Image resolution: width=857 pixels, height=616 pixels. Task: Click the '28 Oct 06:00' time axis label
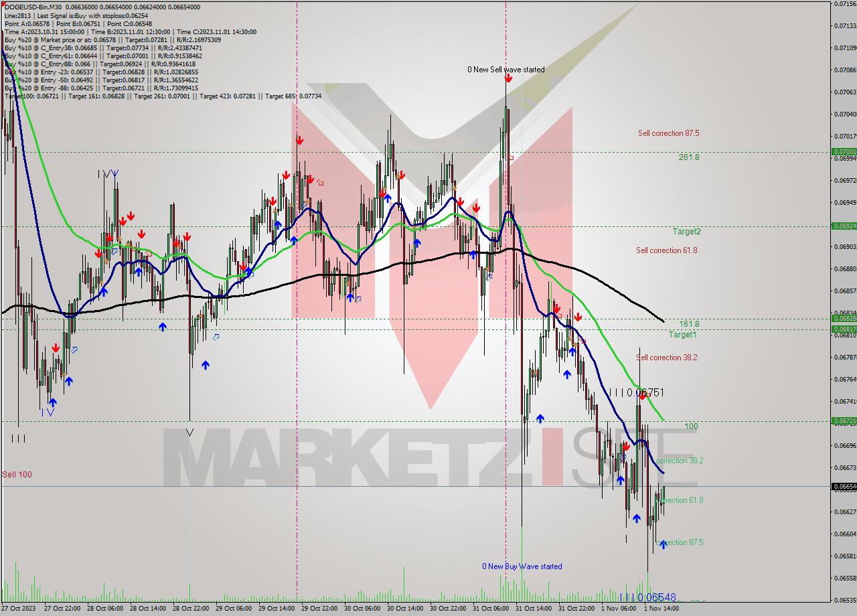pyautogui.click(x=104, y=609)
